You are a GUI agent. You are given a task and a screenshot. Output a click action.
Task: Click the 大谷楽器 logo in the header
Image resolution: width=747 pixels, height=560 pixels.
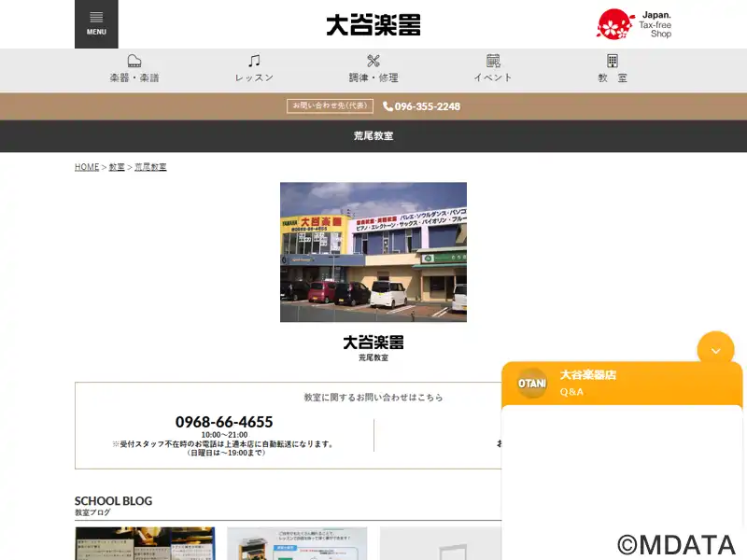(x=373, y=25)
